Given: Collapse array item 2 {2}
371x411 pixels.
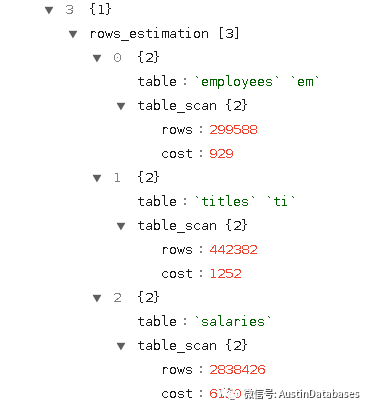Looking at the screenshot, I should (97, 298).
